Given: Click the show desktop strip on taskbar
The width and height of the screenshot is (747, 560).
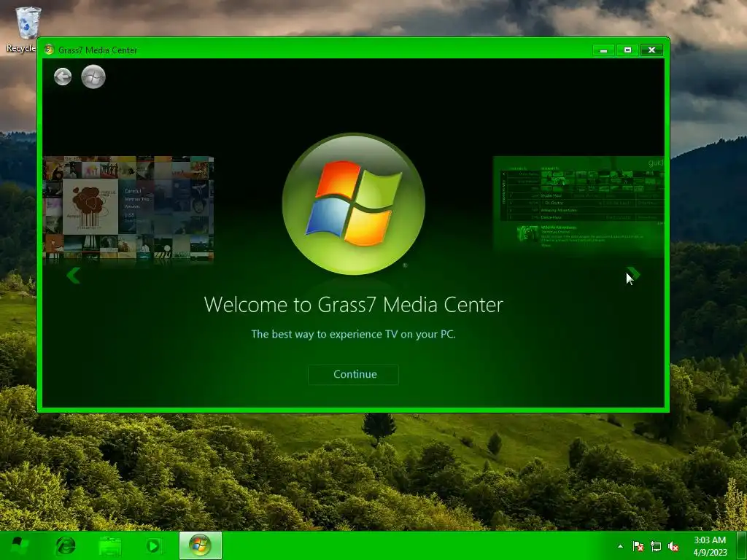Looking at the screenshot, I should 741,545.
